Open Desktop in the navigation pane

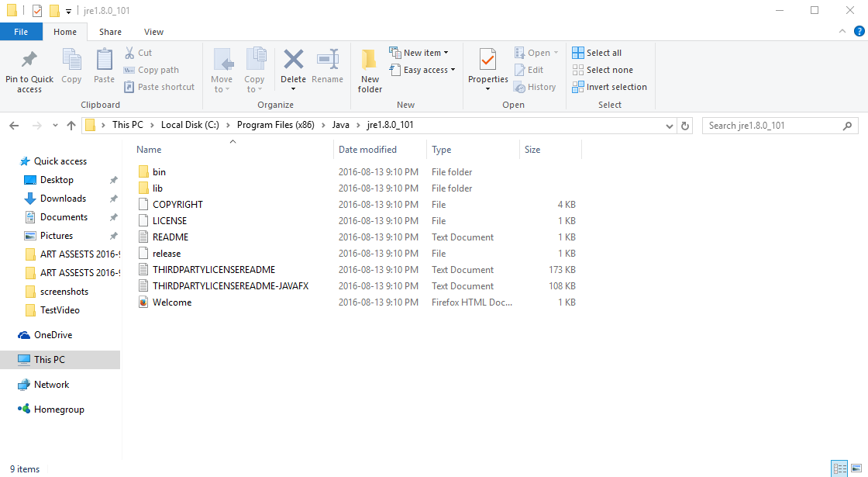(57, 179)
